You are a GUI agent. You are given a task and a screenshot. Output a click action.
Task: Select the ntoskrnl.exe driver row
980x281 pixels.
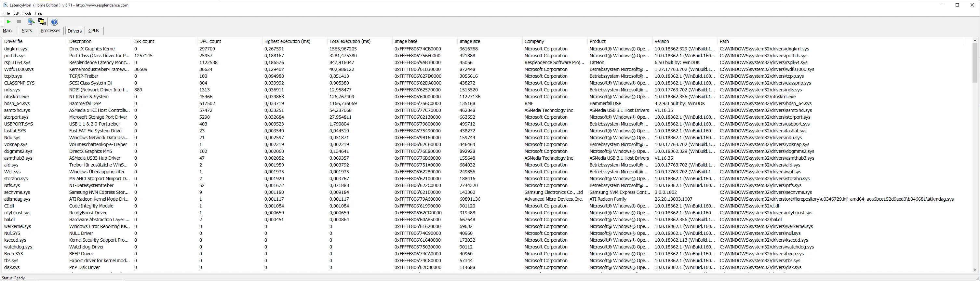point(484,97)
